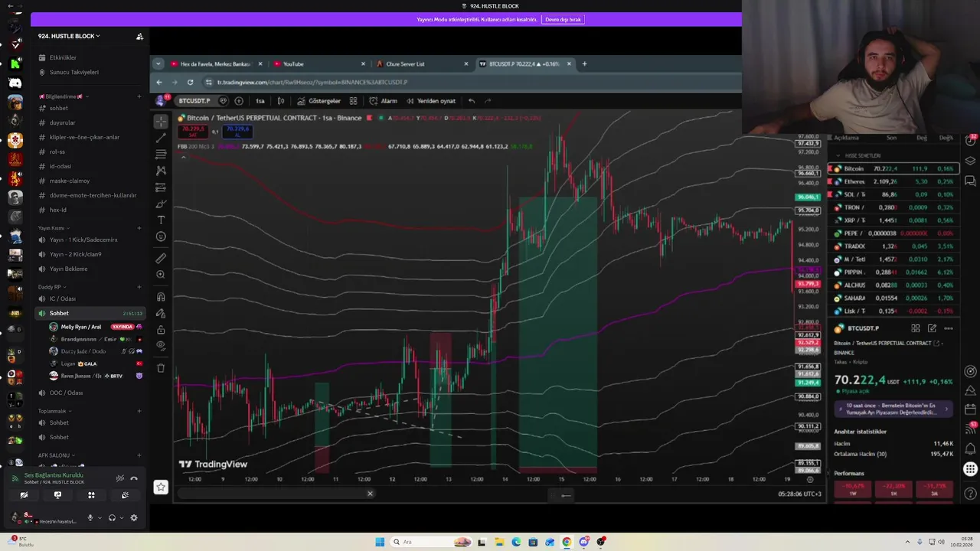The height and width of the screenshot is (551, 980).
Task: Open indicator templates grid icon
Action: pyautogui.click(x=353, y=100)
